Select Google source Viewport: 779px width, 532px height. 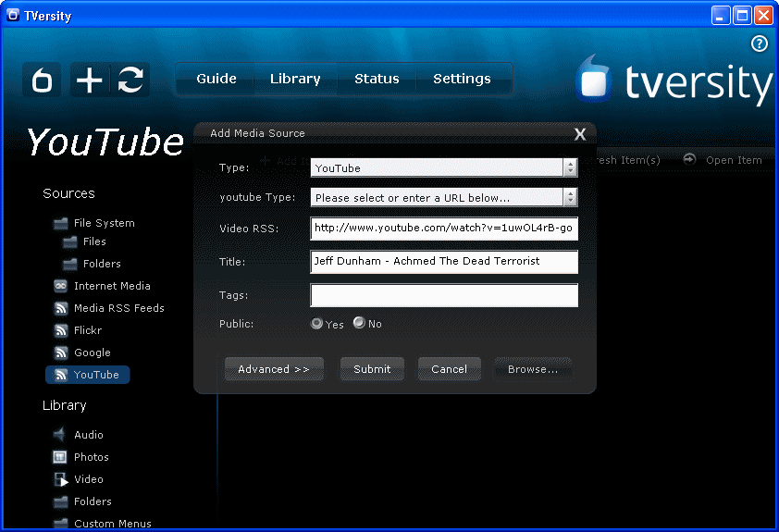92,353
